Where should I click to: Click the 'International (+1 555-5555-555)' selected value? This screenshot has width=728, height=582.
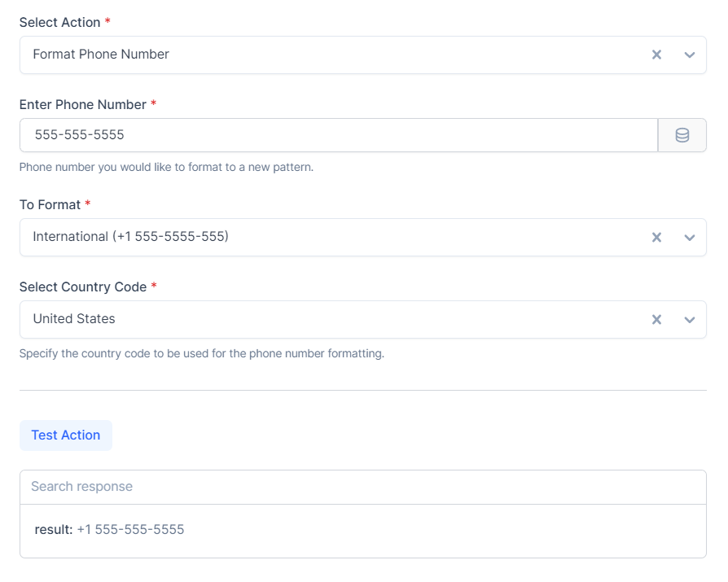pyautogui.click(x=130, y=237)
